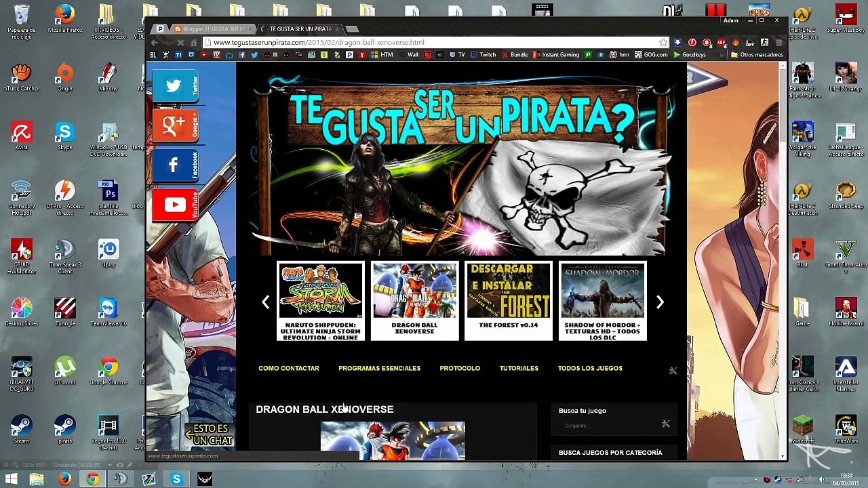868x488 pixels.
Task: Open the PROGRAMAS ESENCIALES menu item
Action: point(379,368)
